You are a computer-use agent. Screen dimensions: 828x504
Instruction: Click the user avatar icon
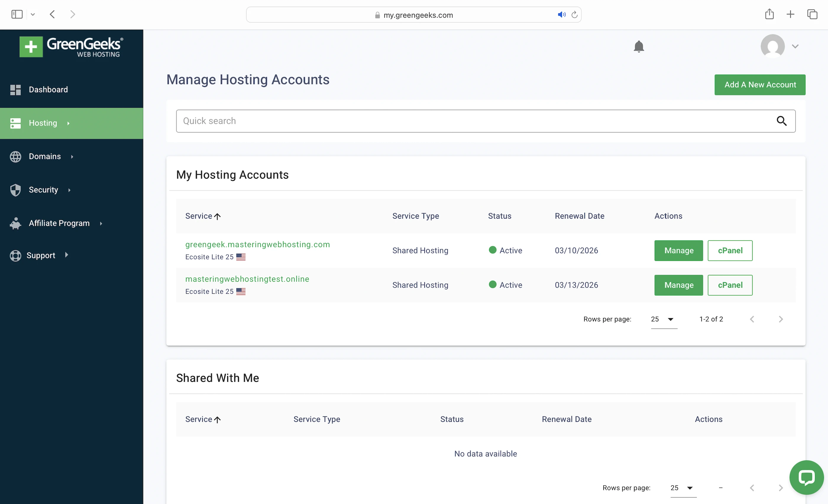[772, 46]
